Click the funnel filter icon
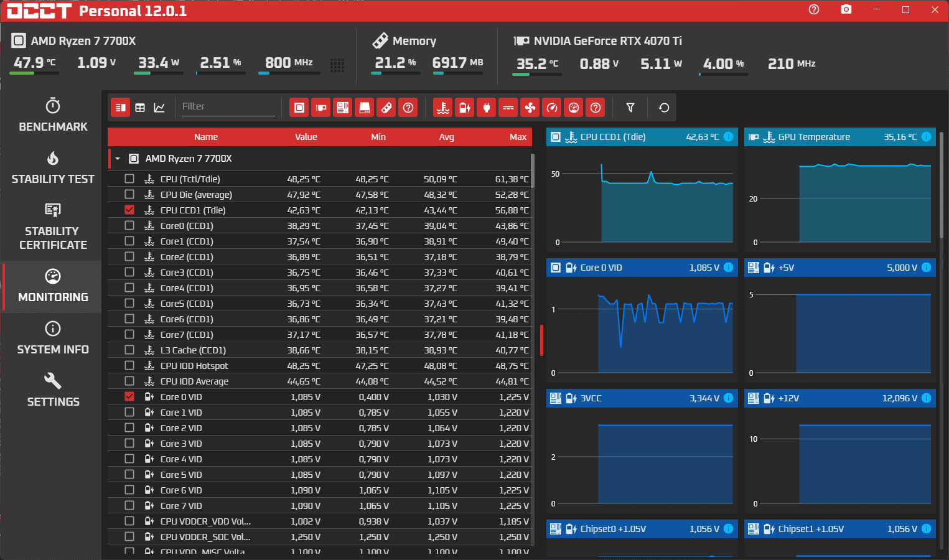 tap(630, 108)
